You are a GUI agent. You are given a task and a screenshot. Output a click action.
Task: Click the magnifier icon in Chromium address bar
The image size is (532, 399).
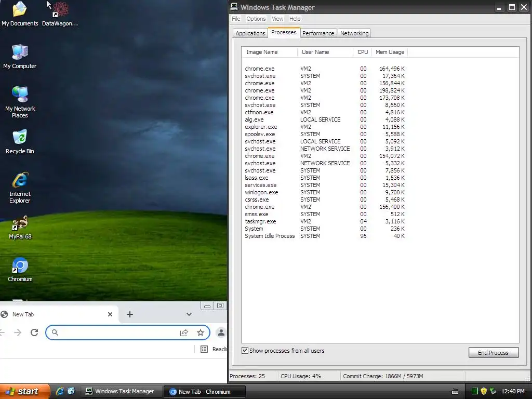pyautogui.click(x=55, y=332)
